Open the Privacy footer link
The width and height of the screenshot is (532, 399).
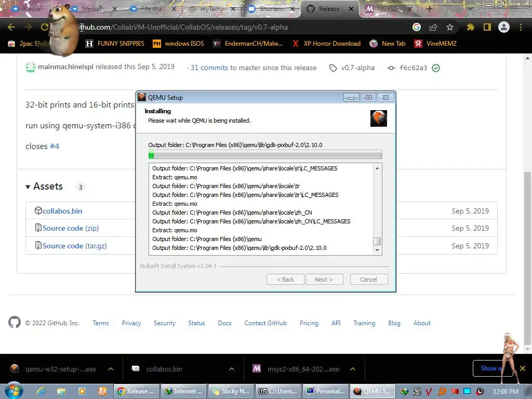(x=131, y=323)
